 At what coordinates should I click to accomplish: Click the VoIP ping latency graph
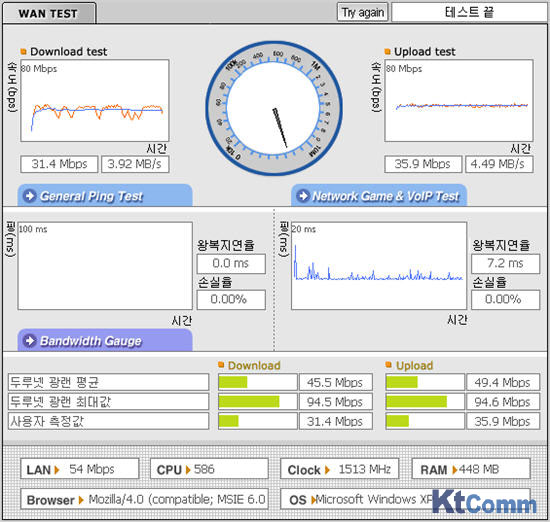[379, 266]
